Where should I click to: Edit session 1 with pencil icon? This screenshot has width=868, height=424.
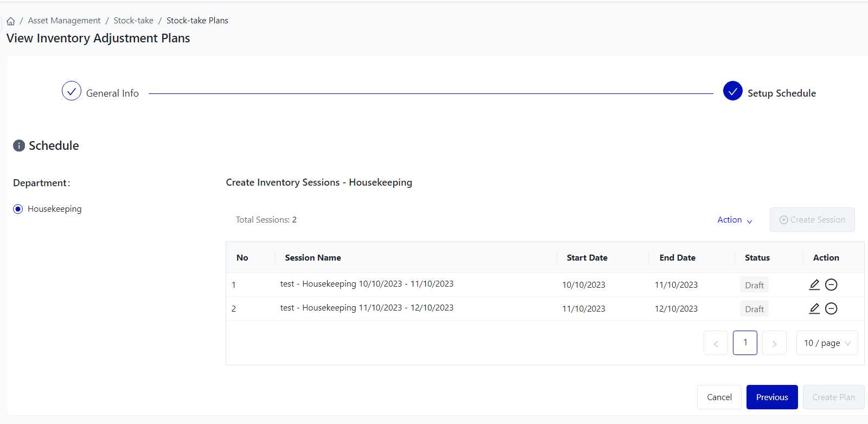coord(814,284)
